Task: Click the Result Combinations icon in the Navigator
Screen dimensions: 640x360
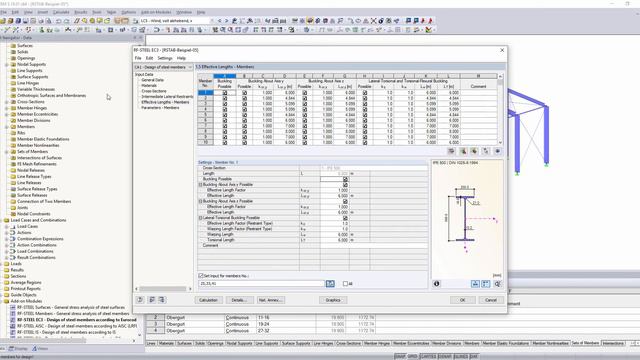Action: point(13,258)
